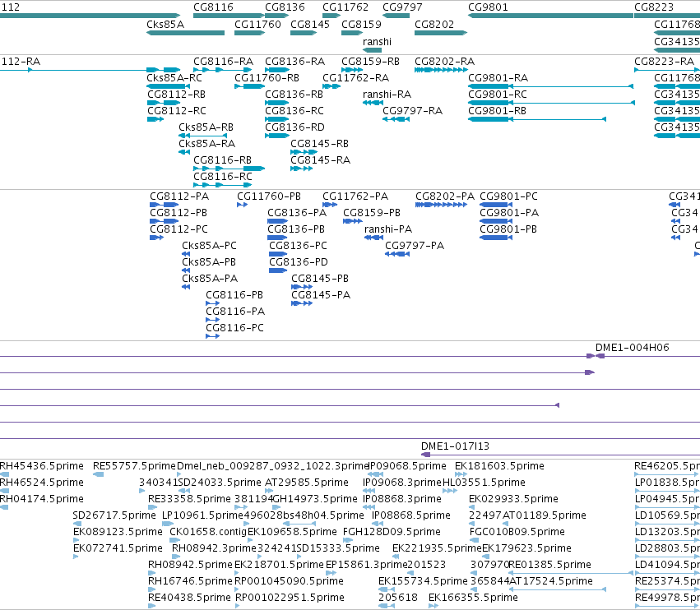Select the RE55757.5prime EST label

point(134,466)
